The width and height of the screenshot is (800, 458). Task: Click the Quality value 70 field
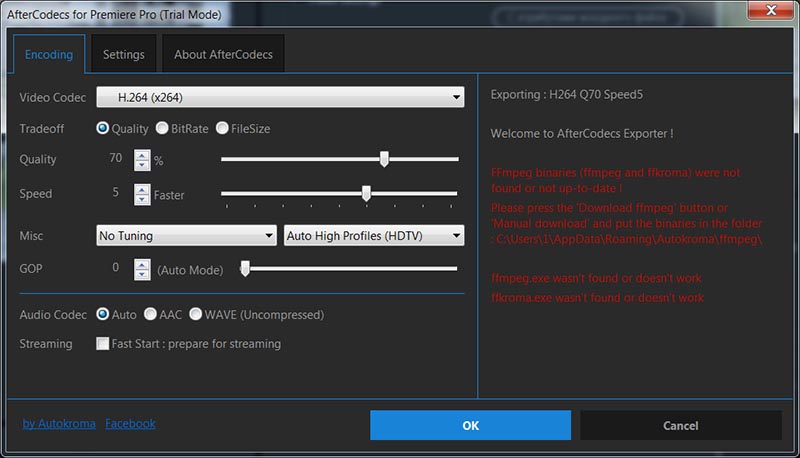pos(115,158)
